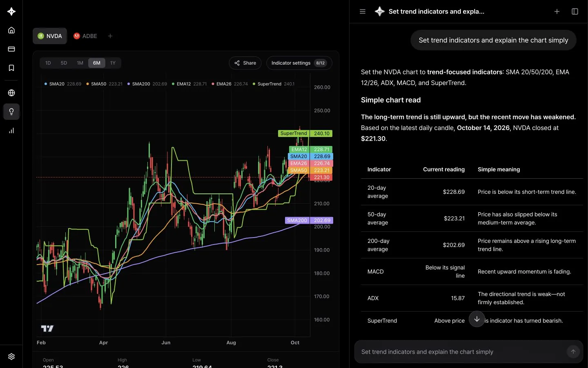Click the chat title in the header
Screen dimensions: 588x368
pos(437,11)
